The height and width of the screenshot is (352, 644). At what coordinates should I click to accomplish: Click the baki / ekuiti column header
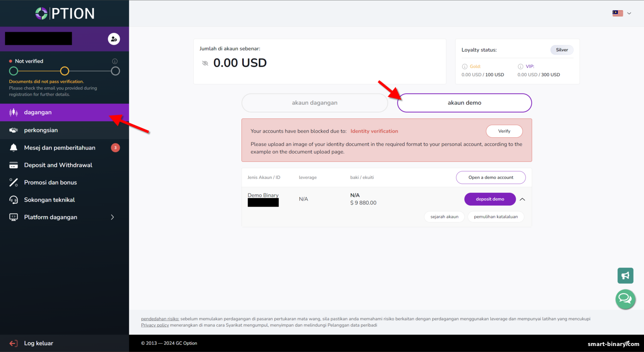362,177
